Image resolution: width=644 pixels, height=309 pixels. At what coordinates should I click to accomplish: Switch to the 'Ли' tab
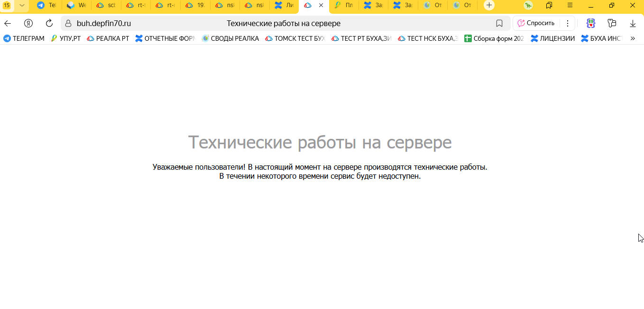[285, 5]
